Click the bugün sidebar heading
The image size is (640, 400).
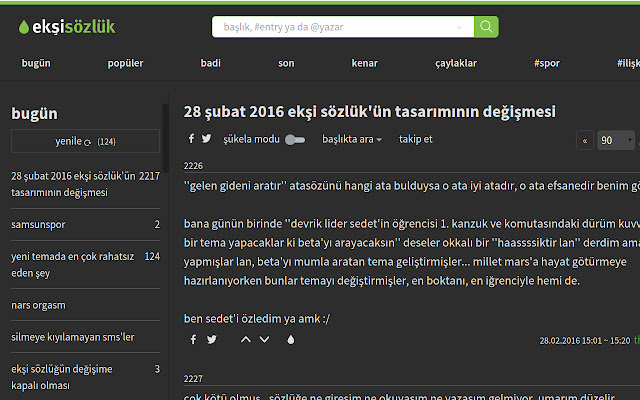coord(34,113)
